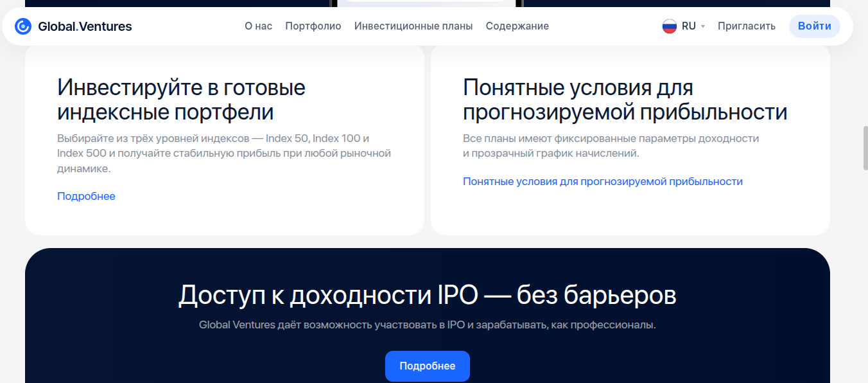Go to the Портфолио section
868x383 pixels.
313,26
